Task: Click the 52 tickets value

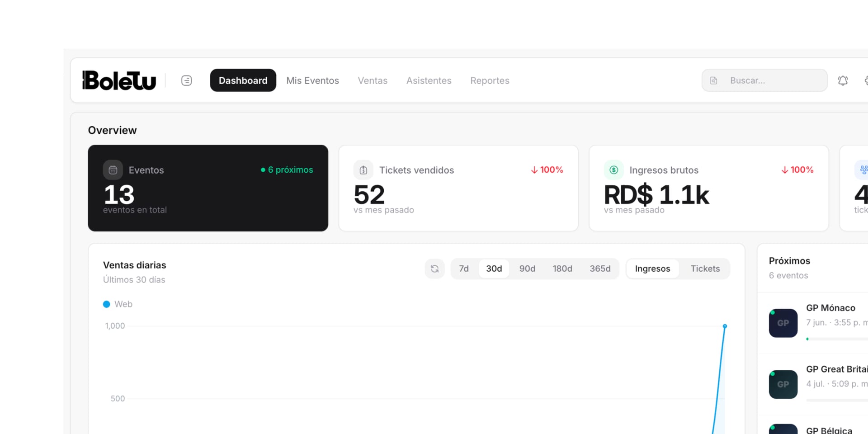Action: [369, 195]
